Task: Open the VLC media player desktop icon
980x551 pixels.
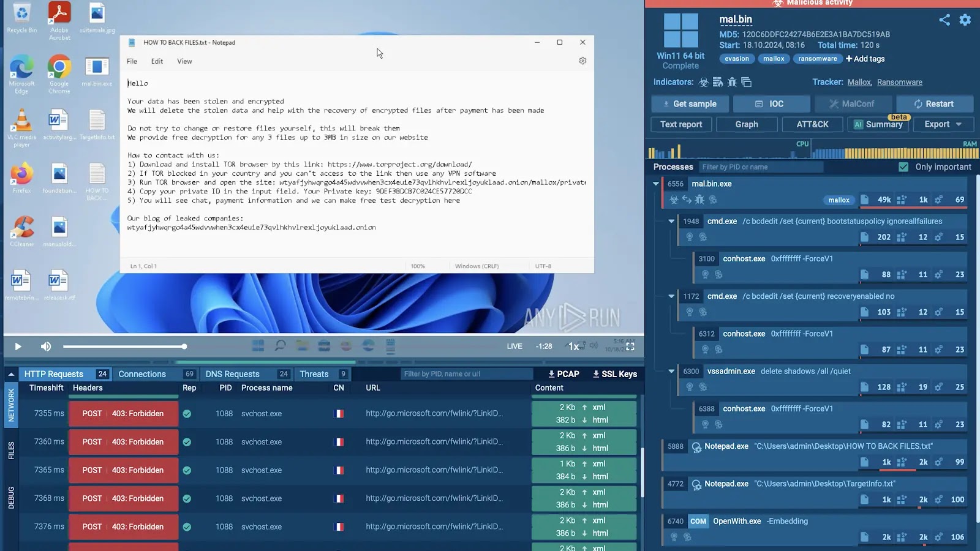Action: [21, 128]
